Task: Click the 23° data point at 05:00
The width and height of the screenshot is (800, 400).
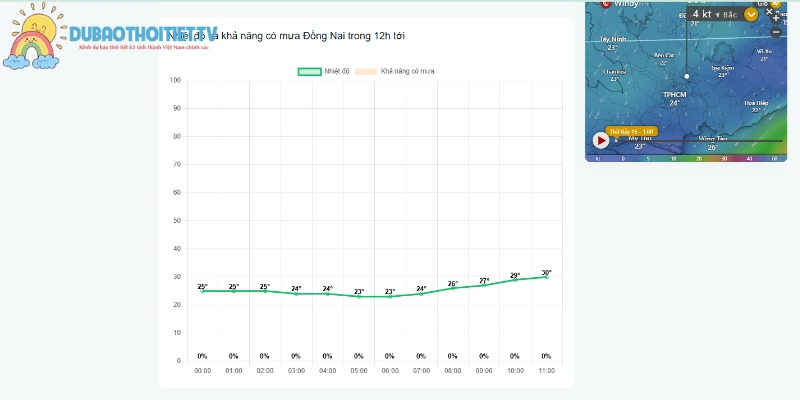Action: [359, 296]
